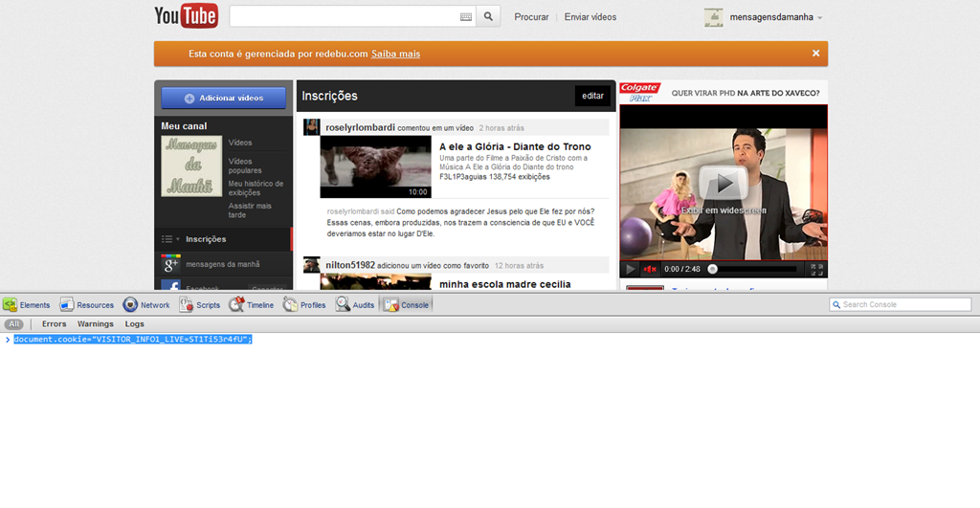Click the Colgate Plax logo in ad
The image size is (980, 508).
pyautogui.click(x=639, y=93)
